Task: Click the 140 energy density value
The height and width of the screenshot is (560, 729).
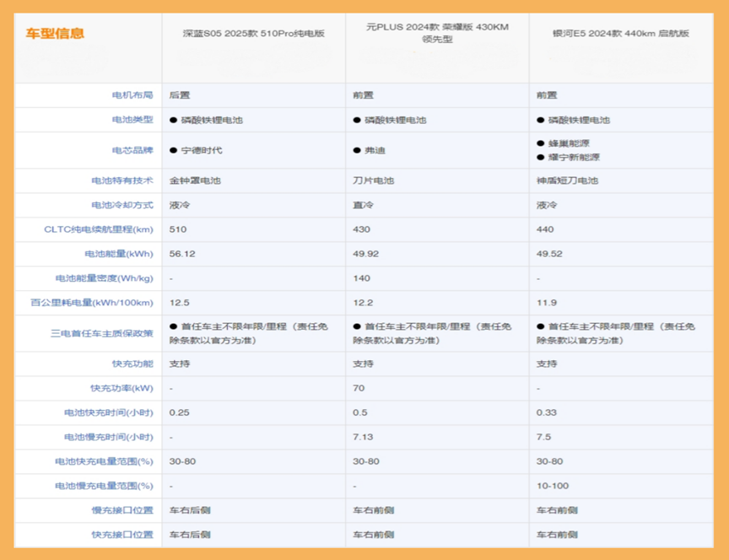Action: click(x=362, y=278)
